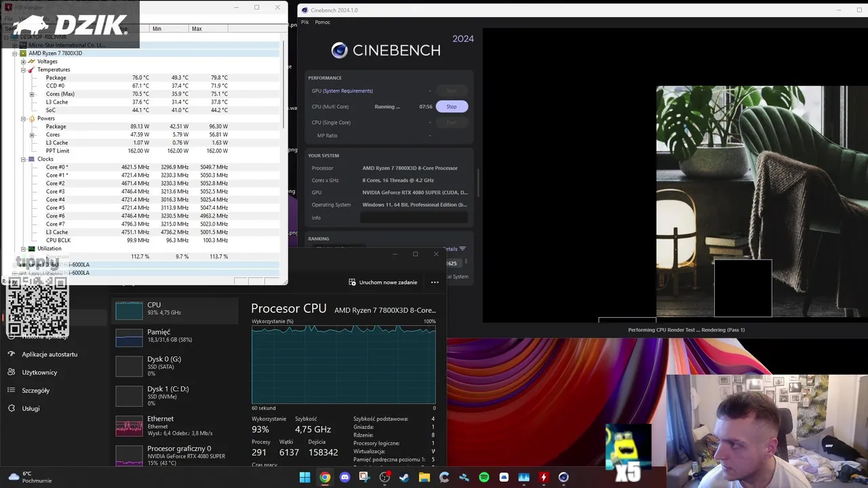Select Dysk 1 (C: D:) entry
The height and width of the screenshot is (488, 868).
point(175,396)
